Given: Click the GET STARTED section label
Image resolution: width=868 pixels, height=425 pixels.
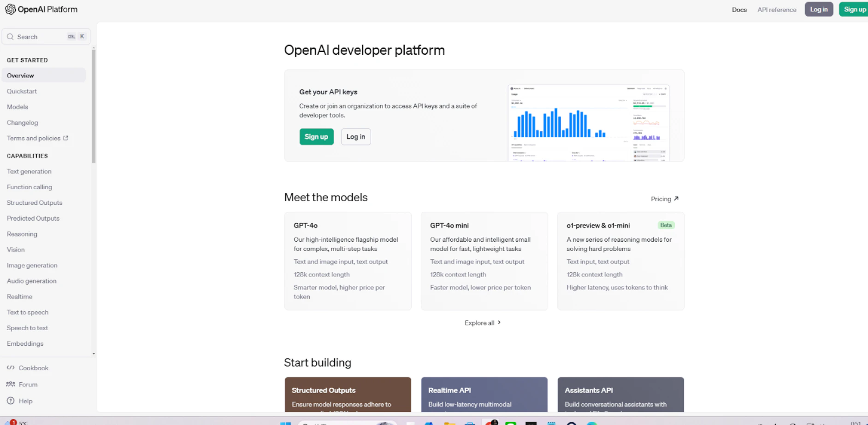Looking at the screenshot, I should 27,60.
